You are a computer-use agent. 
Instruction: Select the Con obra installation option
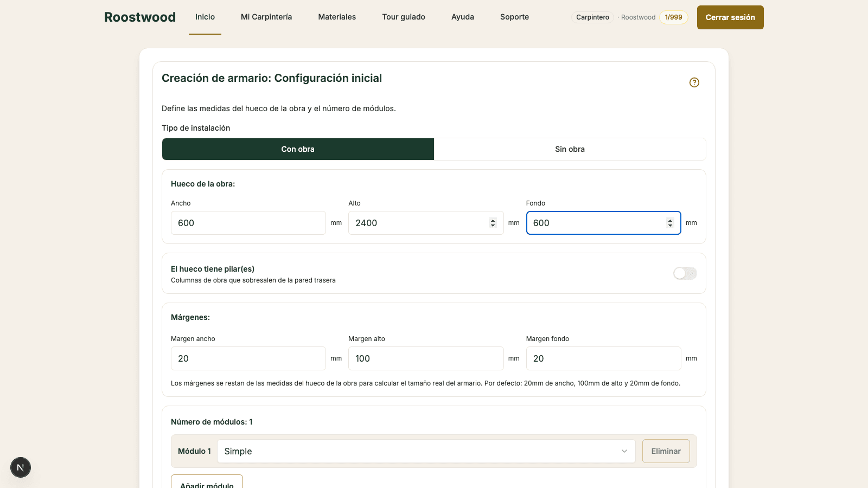298,149
